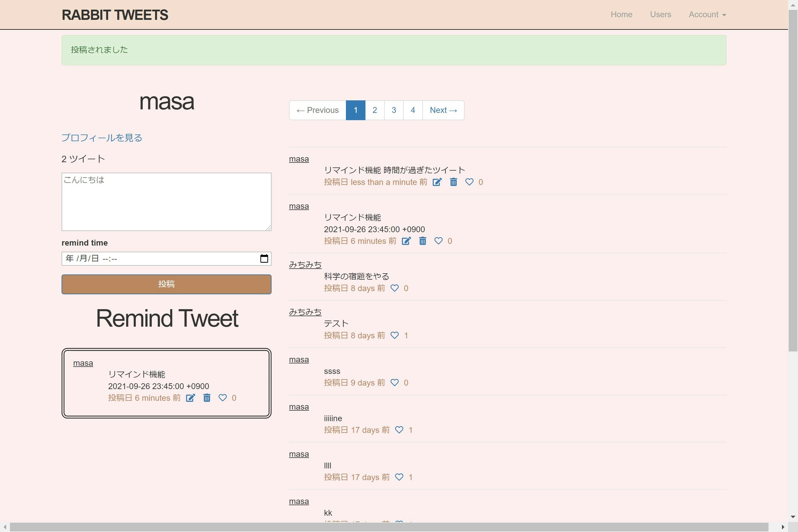Like the iiiiine tweet

[399, 430]
